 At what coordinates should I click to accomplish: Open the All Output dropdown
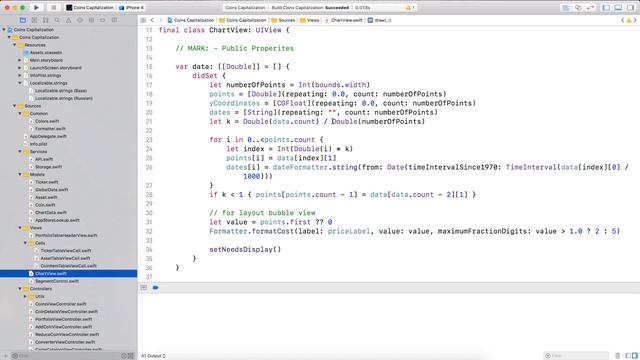click(153, 356)
